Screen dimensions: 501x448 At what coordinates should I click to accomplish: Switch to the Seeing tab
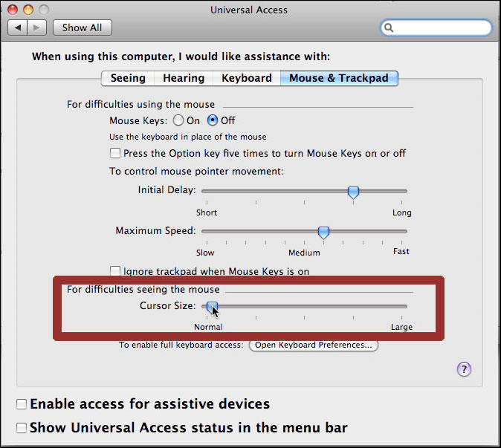[x=128, y=78]
